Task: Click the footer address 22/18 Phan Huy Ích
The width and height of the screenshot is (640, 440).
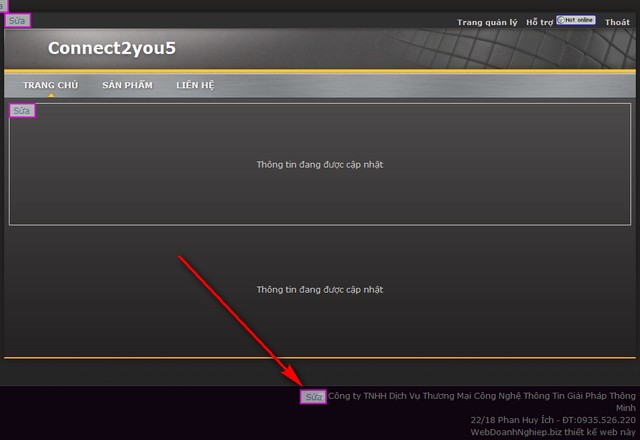Action: click(x=553, y=420)
